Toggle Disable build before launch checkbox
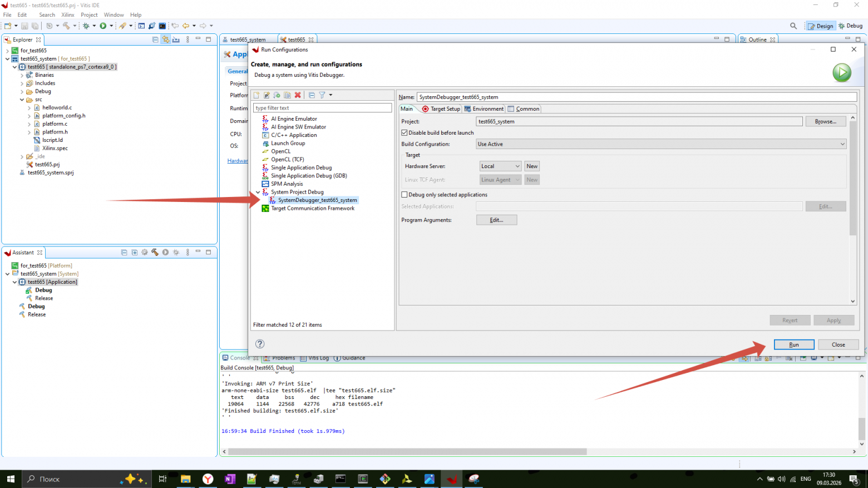This screenshot has height=488, width=868. (x=405, y=133)
